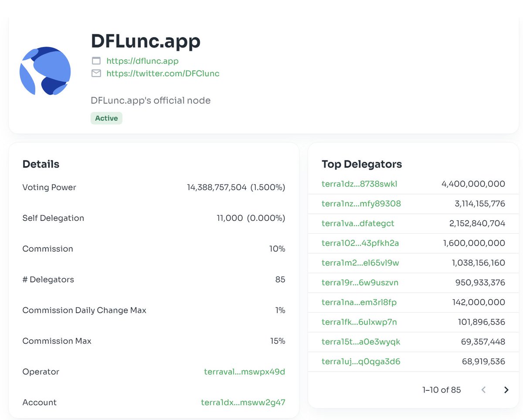Open delegator terra19r...6w9uszvn
Screen dimensions: 523x420
click(360, 283)
